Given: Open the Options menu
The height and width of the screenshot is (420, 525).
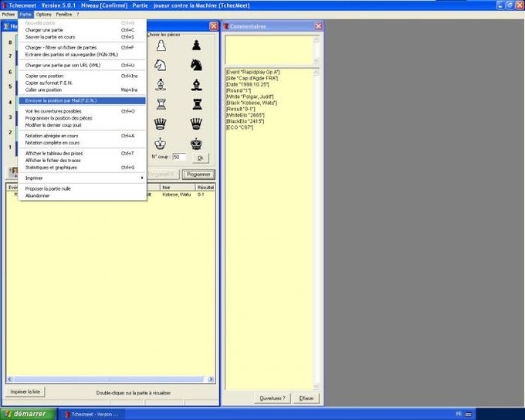Looking at the screenshot, I should coord(44,15).
